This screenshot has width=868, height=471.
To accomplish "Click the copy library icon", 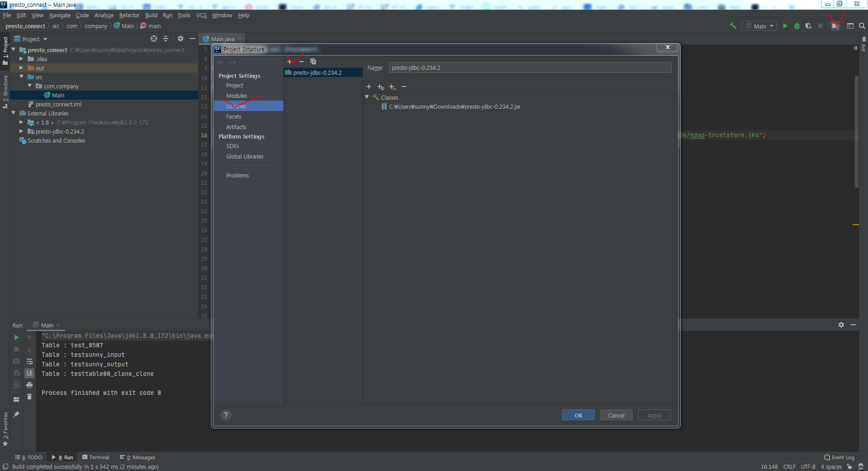I will (x=313, y=62).
